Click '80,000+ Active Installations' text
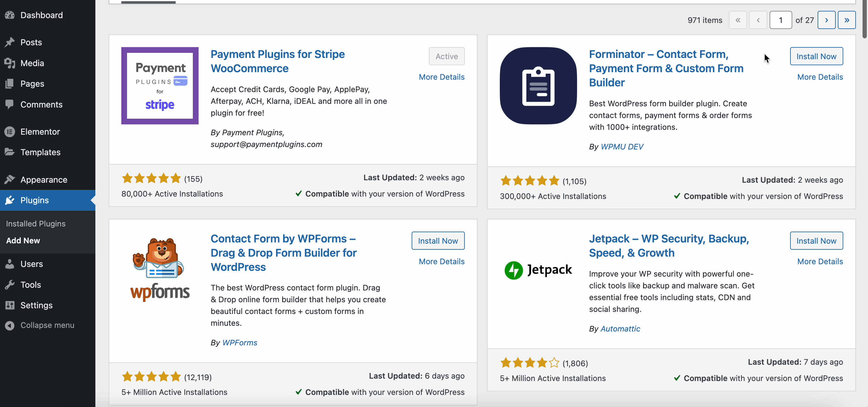 (x=172, y=194)
